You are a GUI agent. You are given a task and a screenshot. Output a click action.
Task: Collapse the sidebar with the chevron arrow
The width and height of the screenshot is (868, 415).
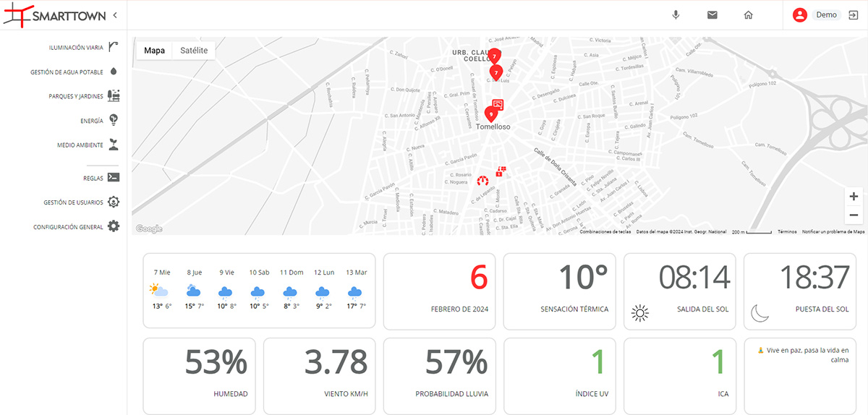click(x=115, y=14)
